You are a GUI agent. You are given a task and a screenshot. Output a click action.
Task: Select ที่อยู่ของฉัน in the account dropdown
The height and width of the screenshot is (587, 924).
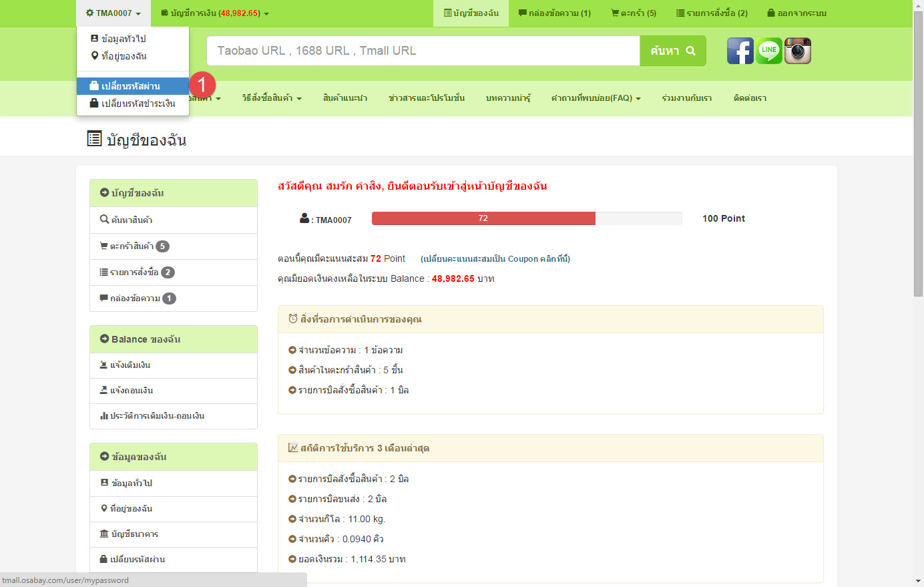point(124,56)
